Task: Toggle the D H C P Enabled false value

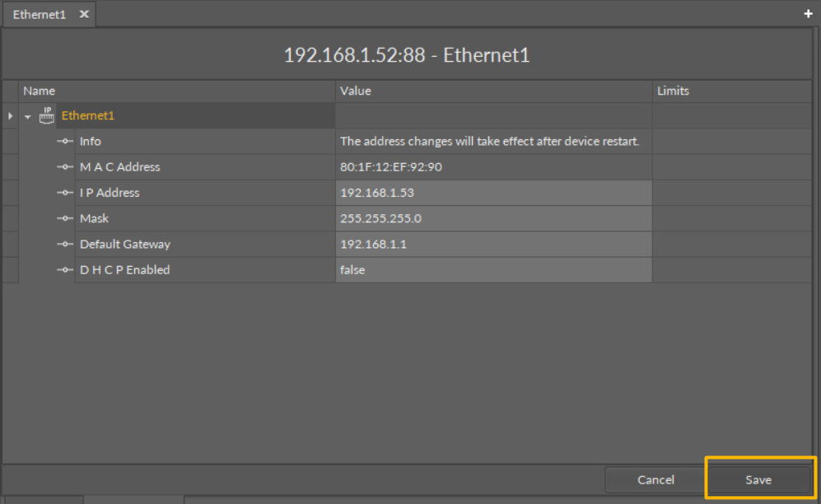Action: click(x=493, y=269)
